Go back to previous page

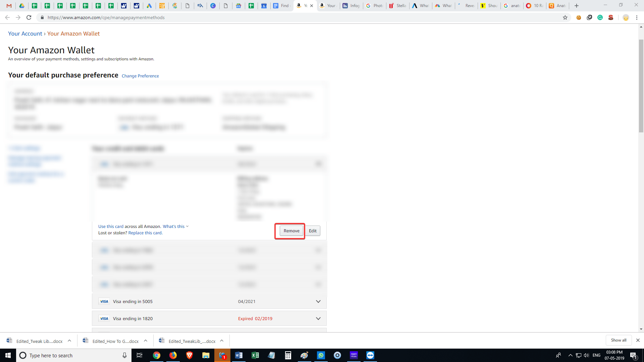click(7, 17)
